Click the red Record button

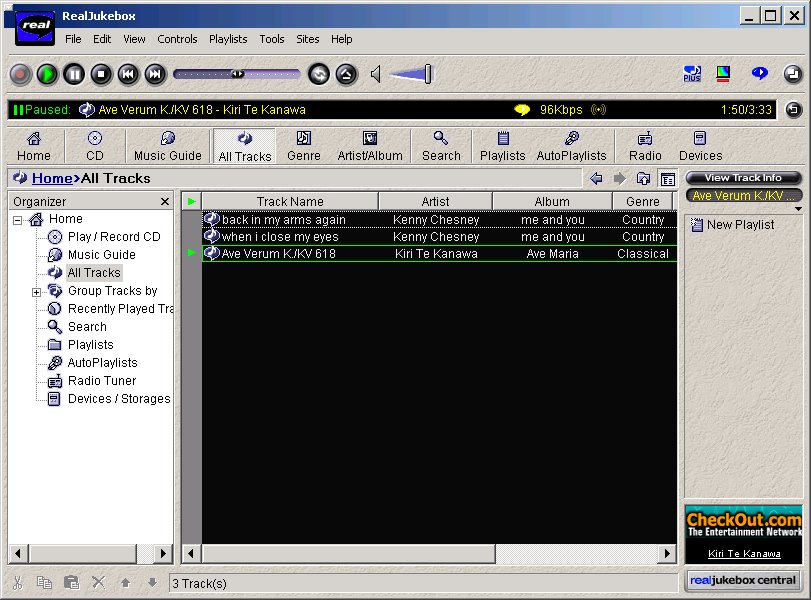coord(20,74)
